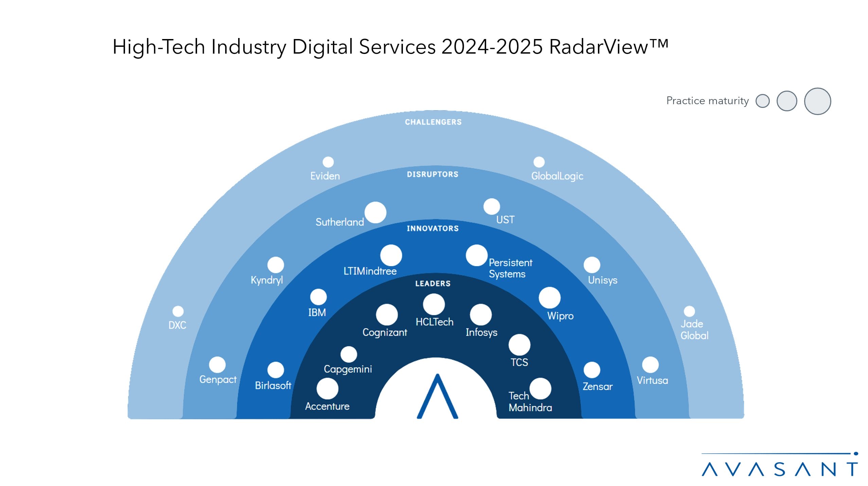This screenshot has height=486, width=868.
Task: Click the medium practice maturity circle
Action: pos(787,101)
